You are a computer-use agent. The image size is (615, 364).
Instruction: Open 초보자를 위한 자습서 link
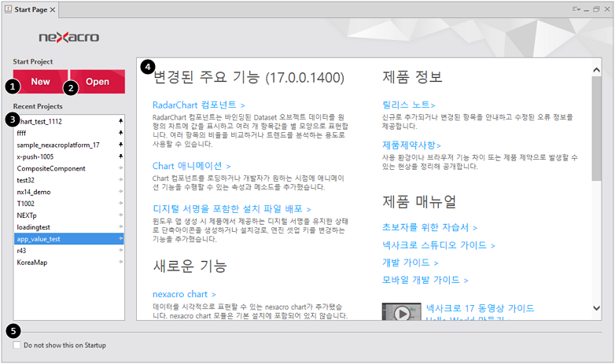(429, 227)
